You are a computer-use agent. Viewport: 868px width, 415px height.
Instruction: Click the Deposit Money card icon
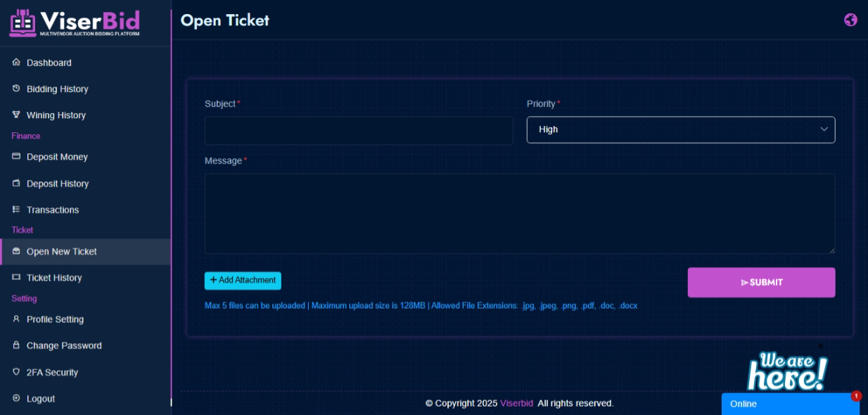tap(16, 157)
